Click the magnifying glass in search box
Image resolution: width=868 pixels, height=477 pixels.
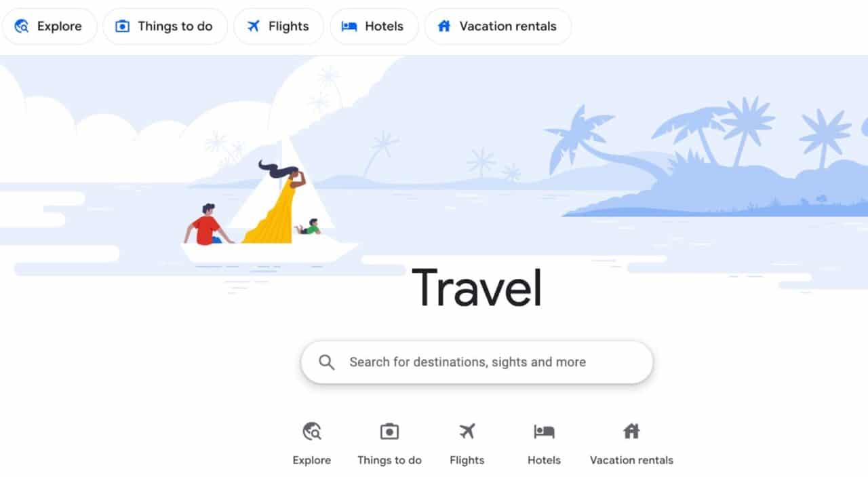coord(327,362)
